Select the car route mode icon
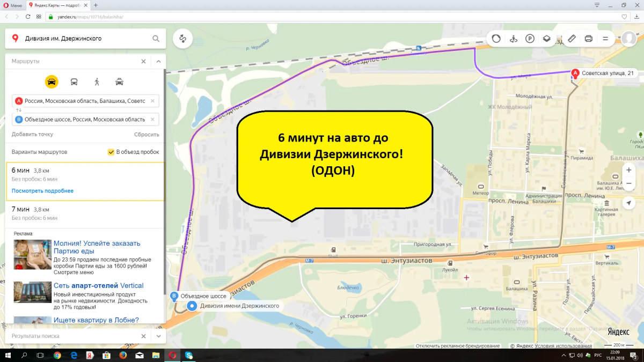This screenshot has height=362, width=644. tap(52, 82)
